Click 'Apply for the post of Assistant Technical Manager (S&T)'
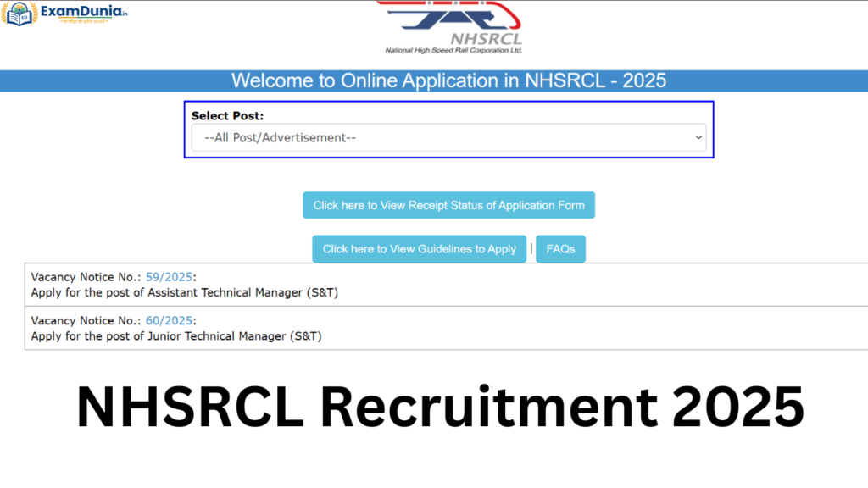Image resolution: width=868 pixels, height=488 pixels. pos(184,292)
